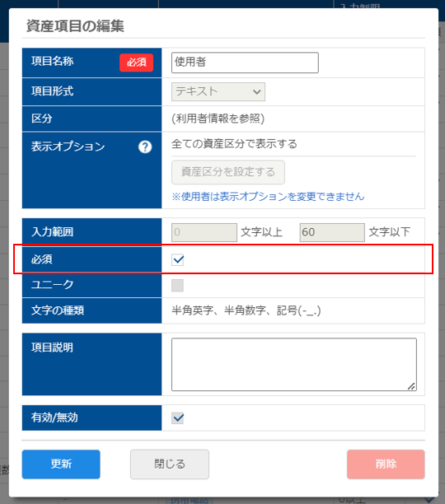This screenshot has height=504, width=445.
Task: Click the 資産区分を設定する button
Action: click(228, 172)
